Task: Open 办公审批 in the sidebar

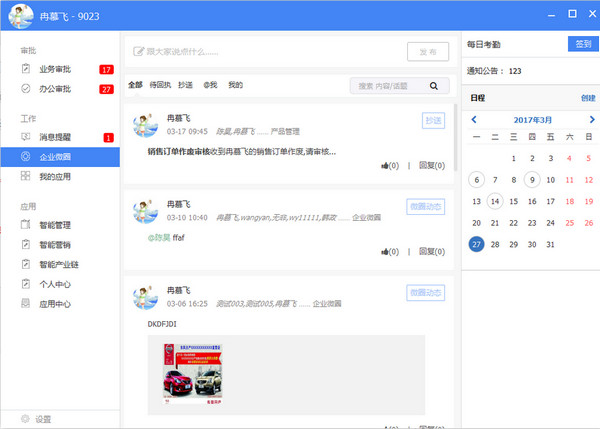Action: point(56,89)
